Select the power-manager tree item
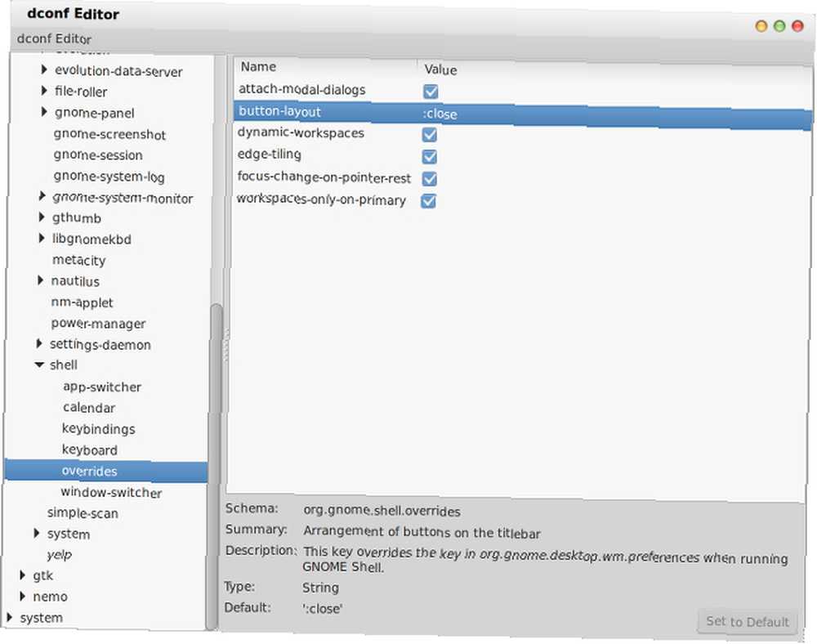Viewport: 817px width, 644px height. [98, 324]
